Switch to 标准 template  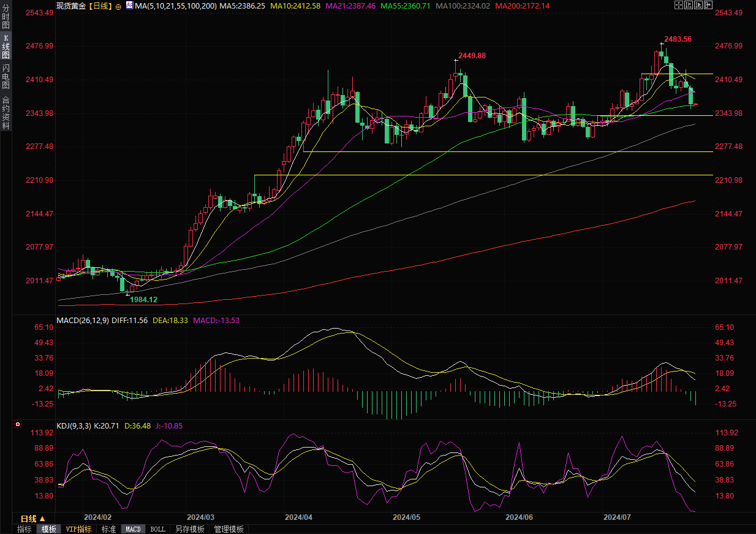[x=108, y=529]
